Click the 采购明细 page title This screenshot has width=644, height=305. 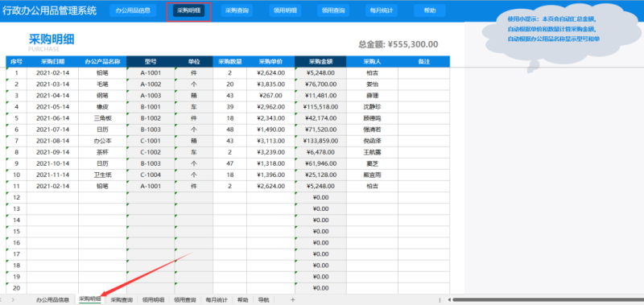point(52,39)
